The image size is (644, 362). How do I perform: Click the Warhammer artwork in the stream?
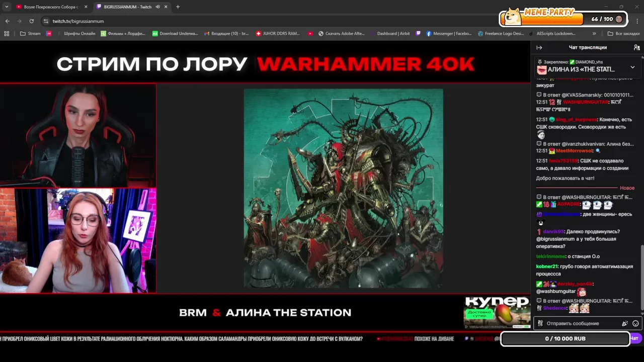pyautogui.click(x=343, y=188)
